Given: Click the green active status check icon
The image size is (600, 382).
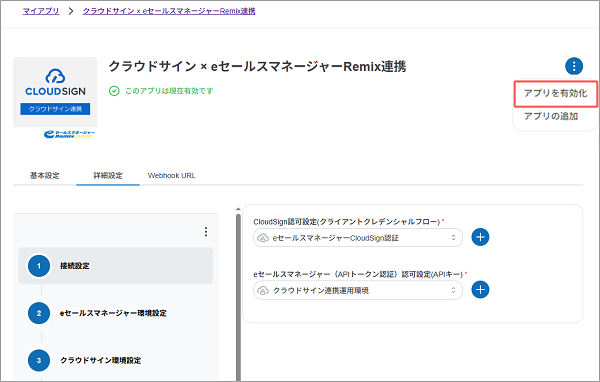Looking at the screenshot, I should tap(114, 91).
